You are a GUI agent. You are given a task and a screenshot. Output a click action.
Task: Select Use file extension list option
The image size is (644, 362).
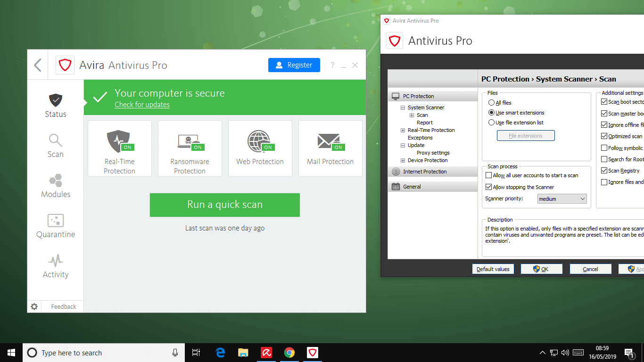point(492,123)
